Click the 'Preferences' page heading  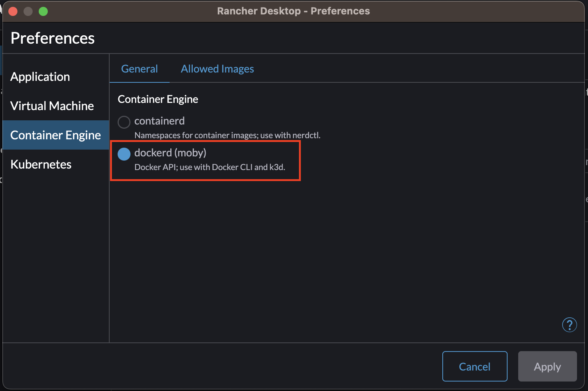point(53,38)
